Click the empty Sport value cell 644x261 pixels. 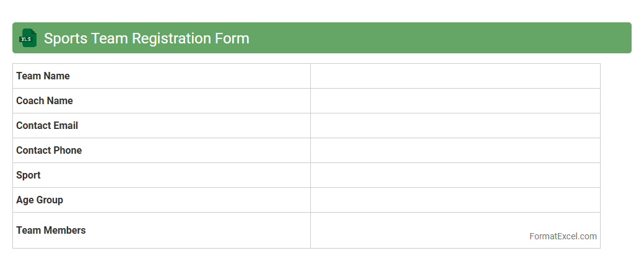pos(455,175)
